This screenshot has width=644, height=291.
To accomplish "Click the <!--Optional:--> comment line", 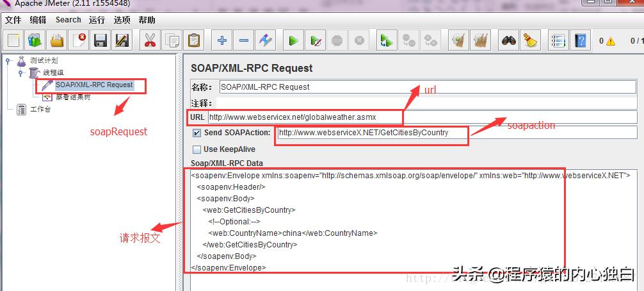I will tap(234, 222).
